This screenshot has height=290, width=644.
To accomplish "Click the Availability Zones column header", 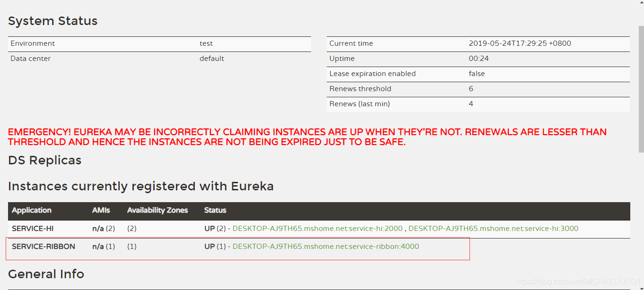I will coord(157,210).
